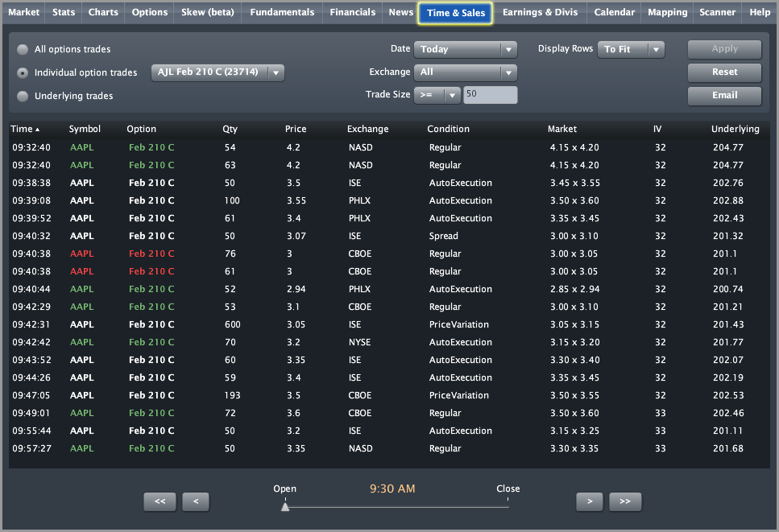Click the 09:39:08 trade time cell
This screenshot has width=779, height=532.
tap(31, 200)
